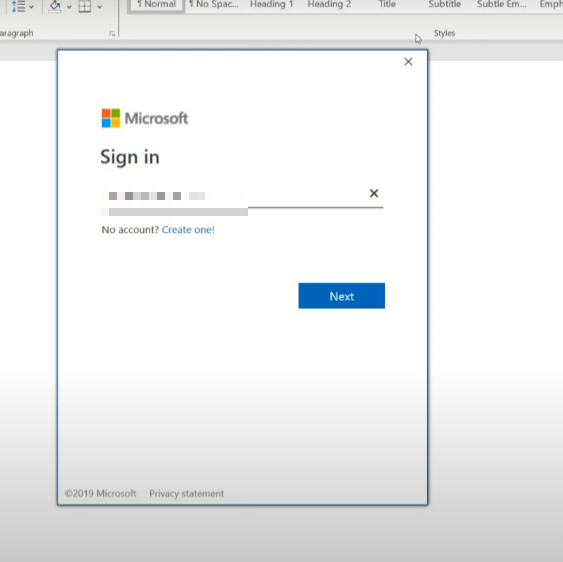Open the borders dropdown arrow
This screenshot has height=562, width=563.
pyautogui.click(x=99, y=6)
